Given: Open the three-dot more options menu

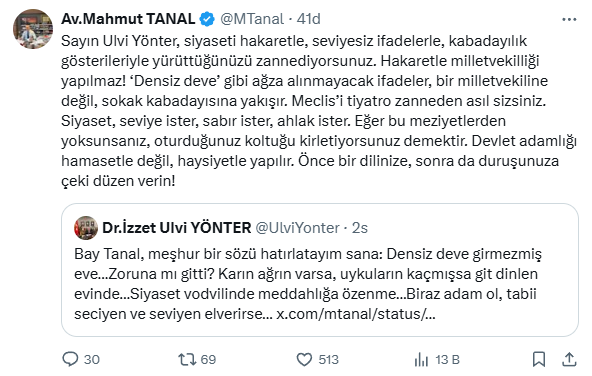Looking at the screenshot, I should [x=569, y=19].
